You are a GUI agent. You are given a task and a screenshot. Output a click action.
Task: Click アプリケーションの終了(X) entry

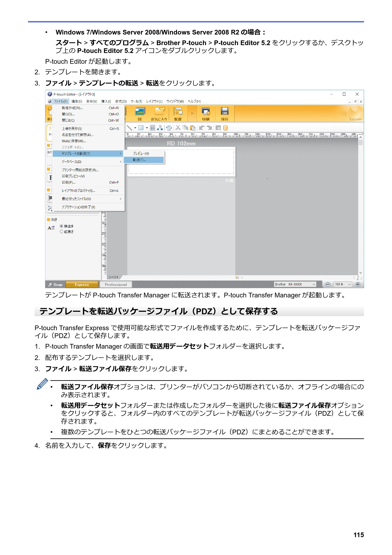[88, 207]
